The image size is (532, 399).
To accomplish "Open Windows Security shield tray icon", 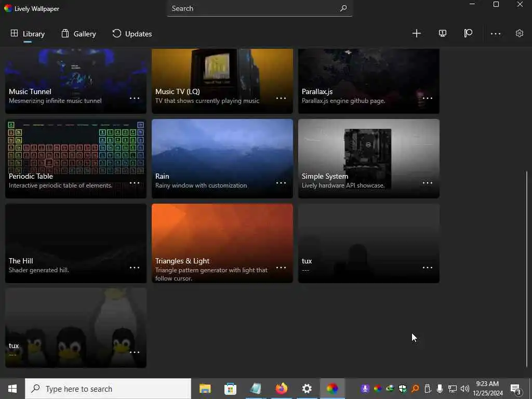I will click(403, 389).
